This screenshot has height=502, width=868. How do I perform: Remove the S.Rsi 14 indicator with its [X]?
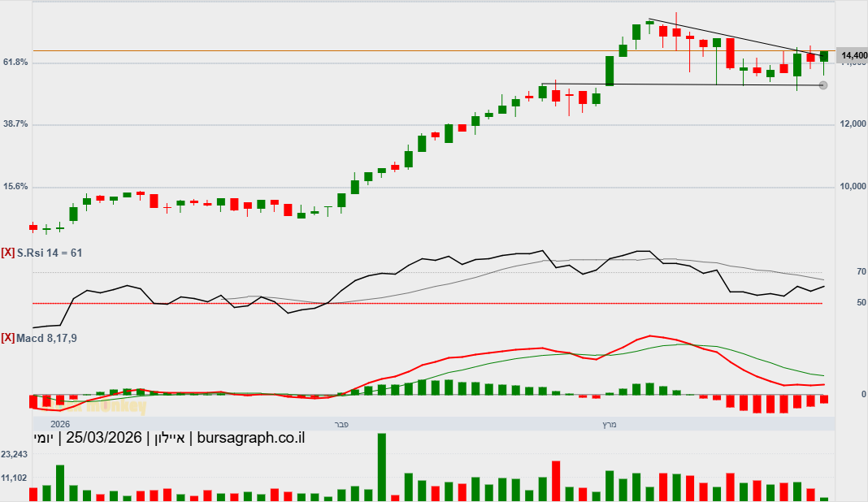(x=8, y=253)
